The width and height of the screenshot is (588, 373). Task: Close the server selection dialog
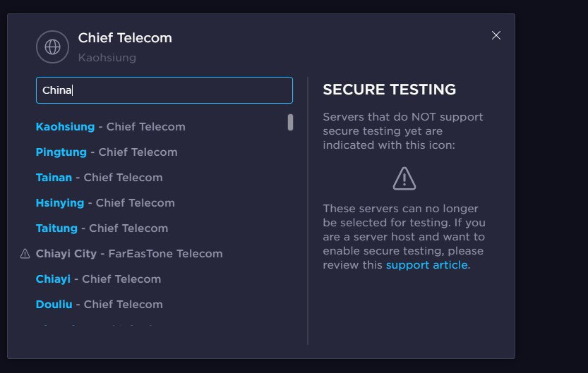[x=496, y=35]
